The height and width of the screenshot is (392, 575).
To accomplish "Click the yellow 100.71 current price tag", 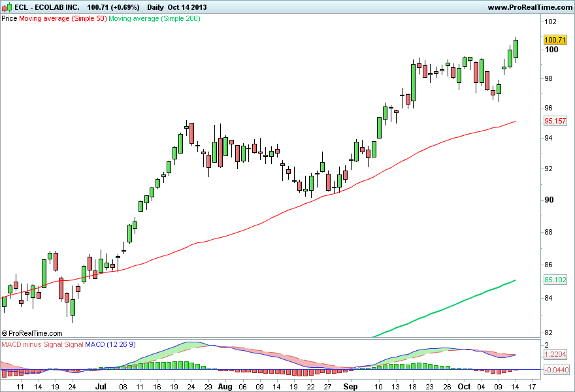I will click(555, 40).
